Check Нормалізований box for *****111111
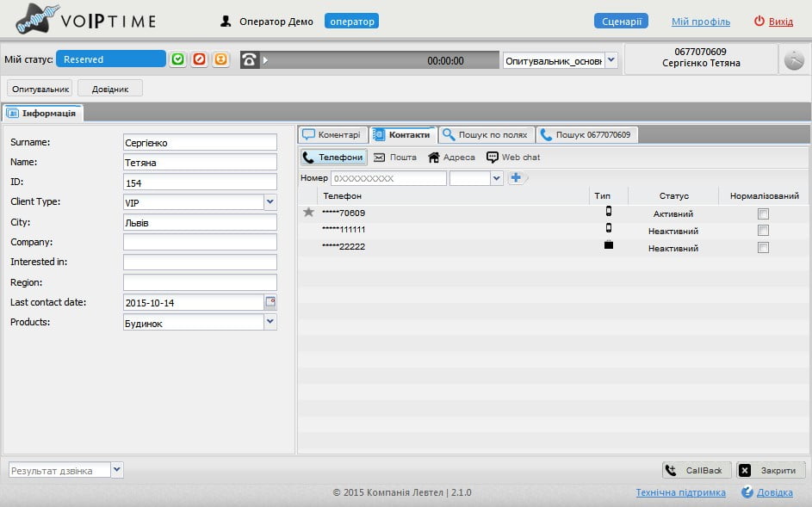 tap(763, 230)
